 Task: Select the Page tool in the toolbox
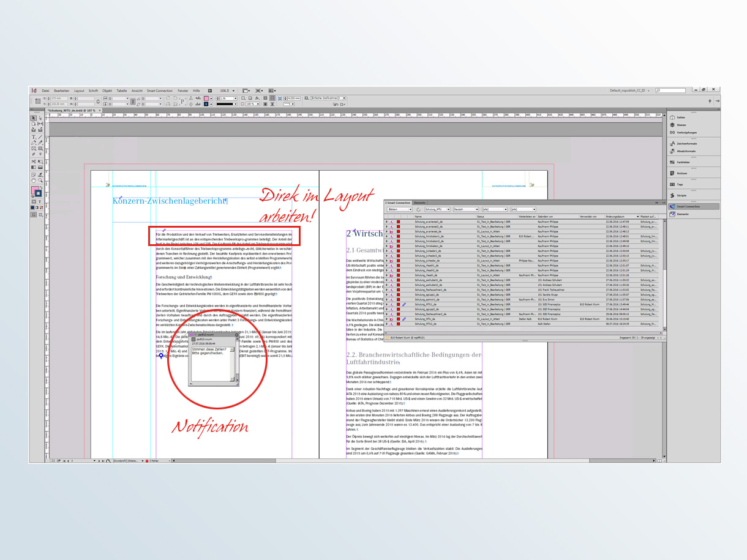(x=34, y=124)
